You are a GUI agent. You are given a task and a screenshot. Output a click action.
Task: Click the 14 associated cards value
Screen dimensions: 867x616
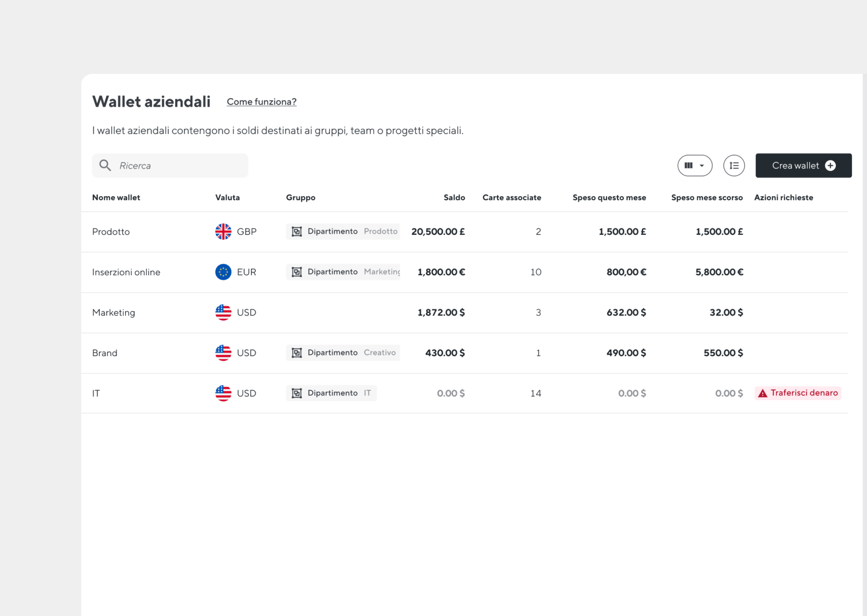[535, 393]
